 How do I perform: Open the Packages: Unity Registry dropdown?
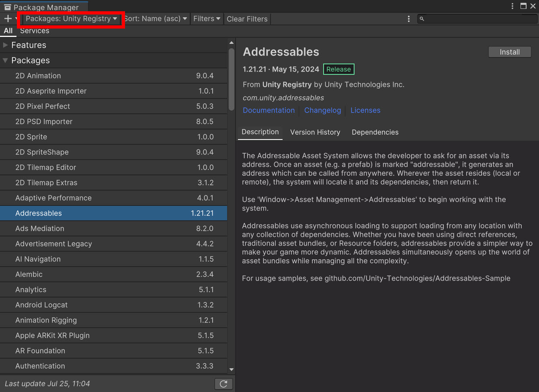pyautogui.click(x=71, y=19)
